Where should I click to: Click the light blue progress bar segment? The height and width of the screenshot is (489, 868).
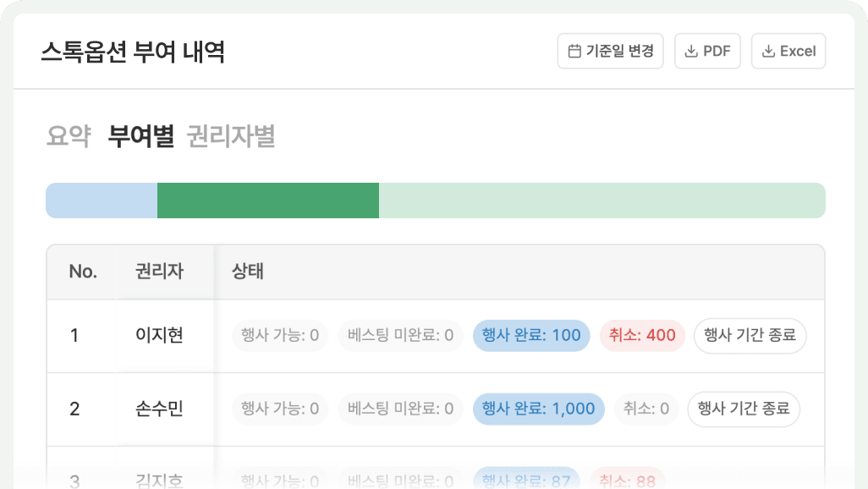102,201
